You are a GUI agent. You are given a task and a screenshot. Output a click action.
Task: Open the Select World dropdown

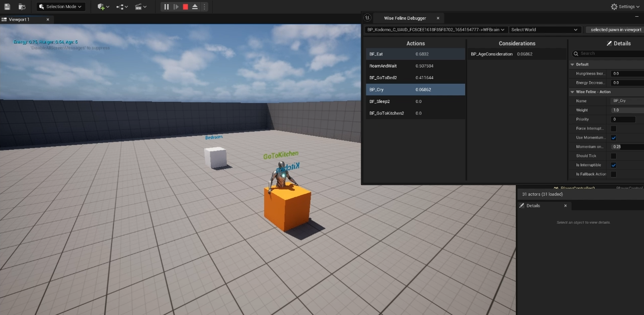coord(544,29)
